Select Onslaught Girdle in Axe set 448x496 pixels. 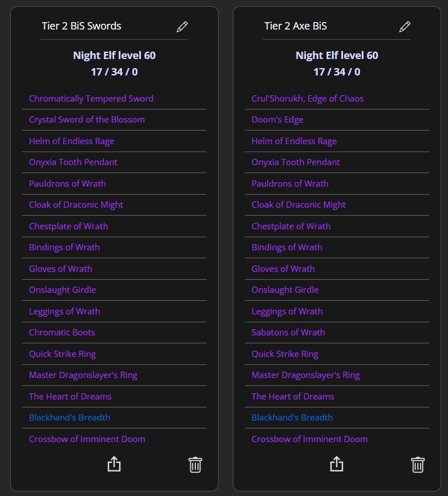point(284,290)
